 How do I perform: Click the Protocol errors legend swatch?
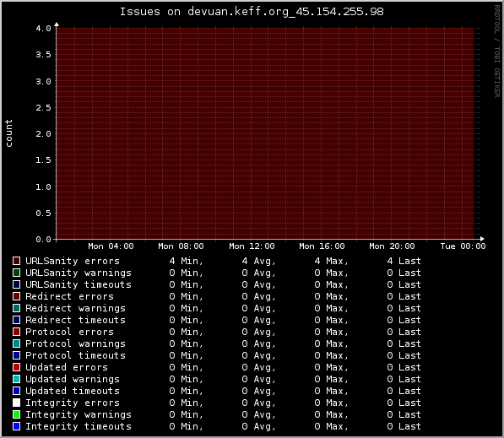pos(16,332)
